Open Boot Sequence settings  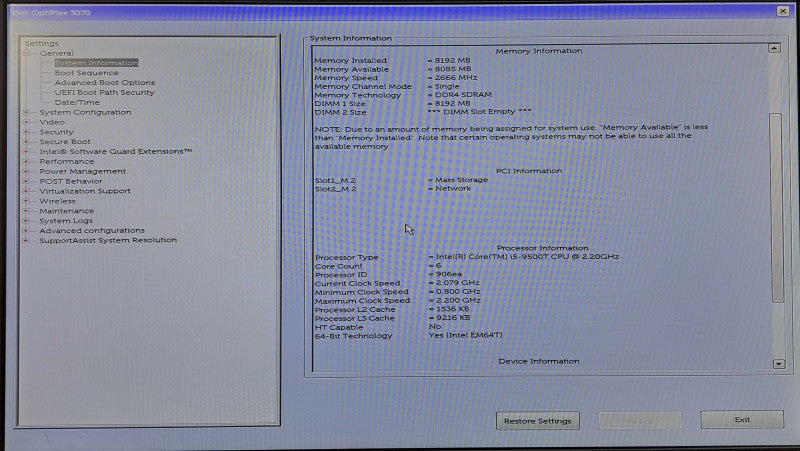(x=86, y=72)
